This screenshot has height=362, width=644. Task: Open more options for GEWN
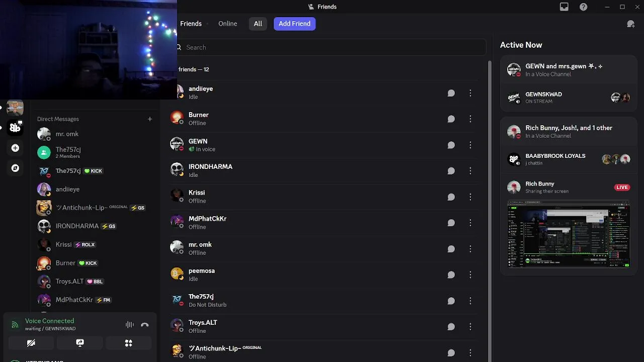(470, 145)
